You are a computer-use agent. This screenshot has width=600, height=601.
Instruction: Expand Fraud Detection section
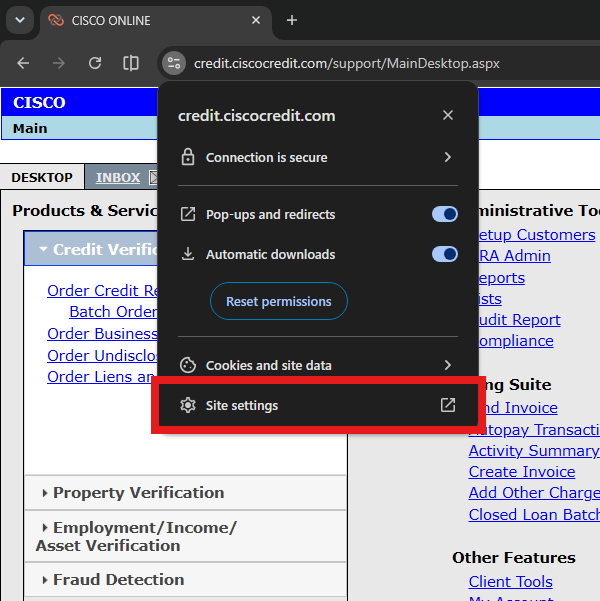pyautogui.click(x=186, y=580)
